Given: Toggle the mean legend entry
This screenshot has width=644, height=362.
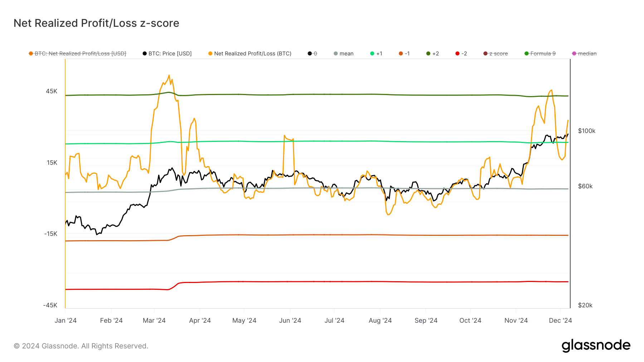Looking at the screenshot, I should click(343, 54).
